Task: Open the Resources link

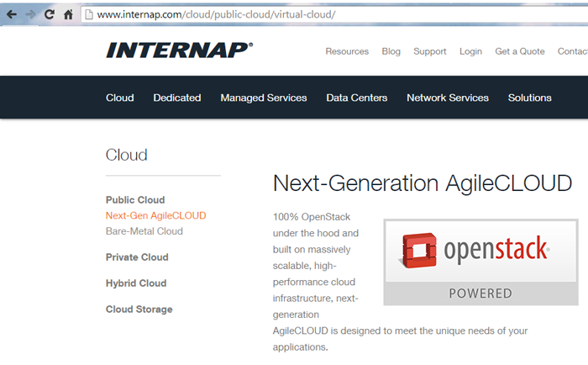Action: 347,51
